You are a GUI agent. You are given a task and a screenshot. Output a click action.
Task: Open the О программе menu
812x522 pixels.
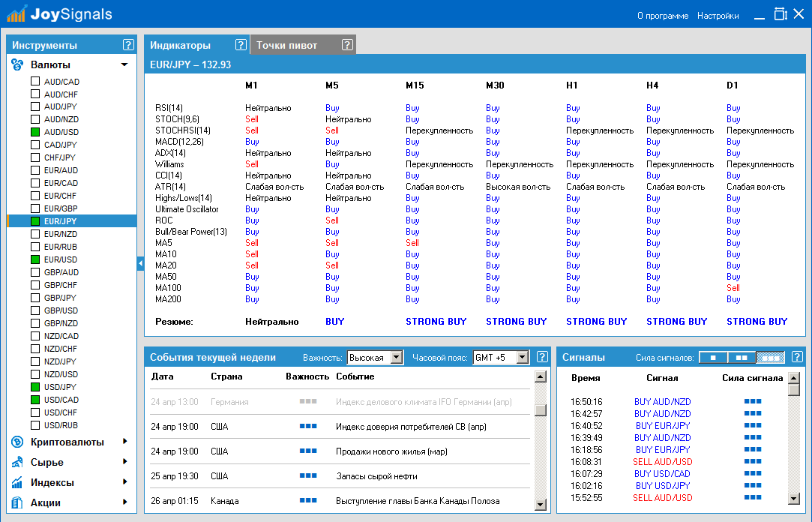click(x=663, y=16)
